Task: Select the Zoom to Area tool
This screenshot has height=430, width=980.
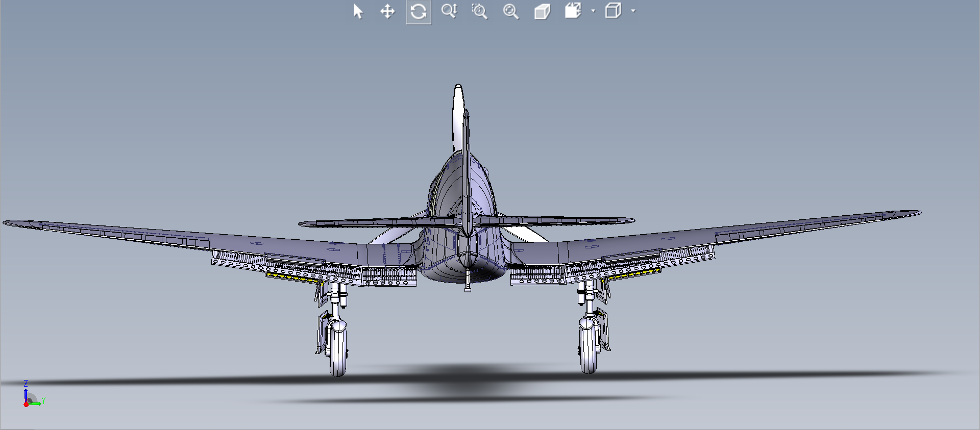Action: pyautogui.click(x=480, y=11)
